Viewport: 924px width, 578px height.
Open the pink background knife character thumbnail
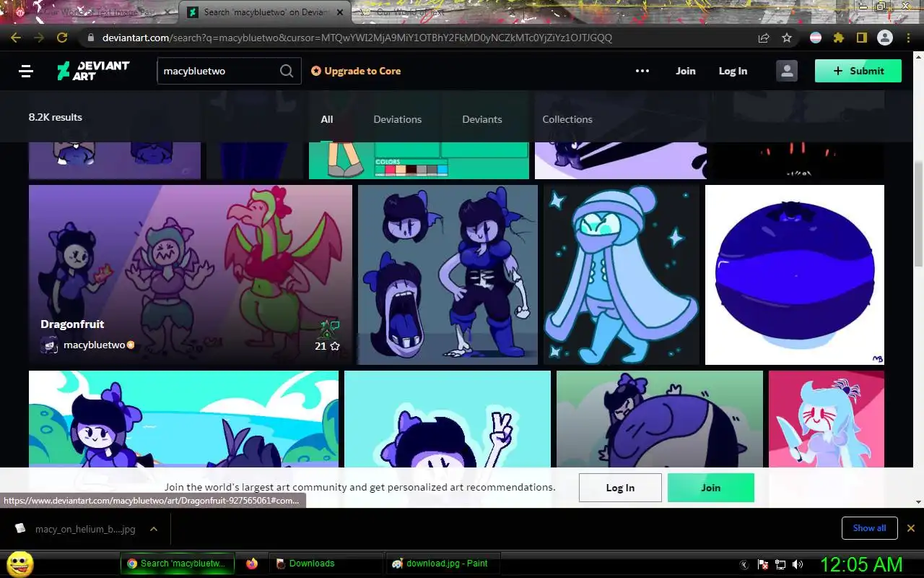click(827, 419)
